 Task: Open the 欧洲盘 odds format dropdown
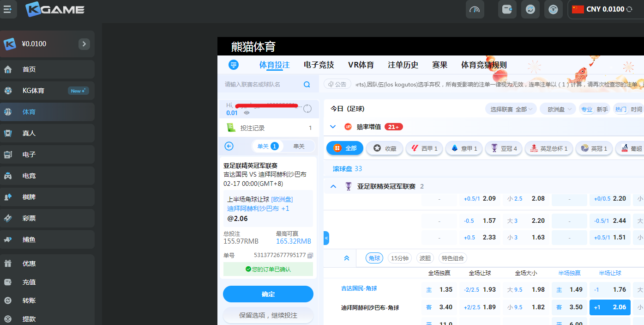(x=558, y=109)
